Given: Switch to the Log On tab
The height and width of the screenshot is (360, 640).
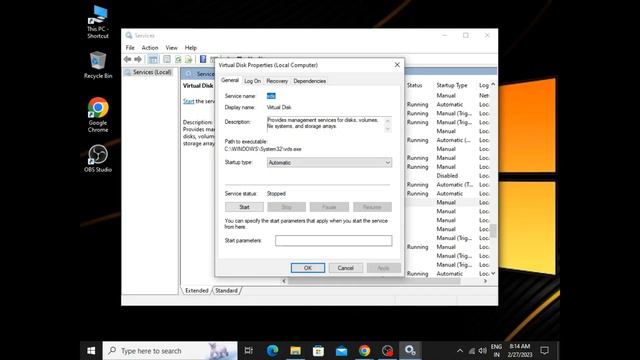Looking at the screenshot, I should click(252, 81).
